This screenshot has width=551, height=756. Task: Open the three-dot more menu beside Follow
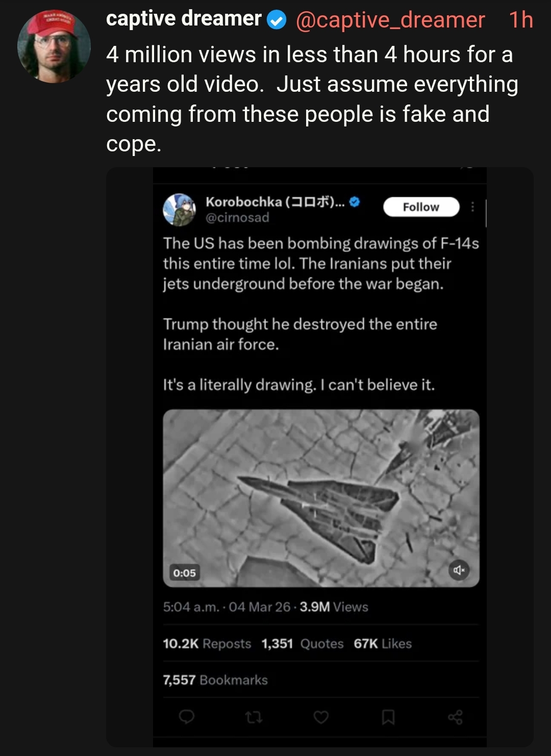472,207
